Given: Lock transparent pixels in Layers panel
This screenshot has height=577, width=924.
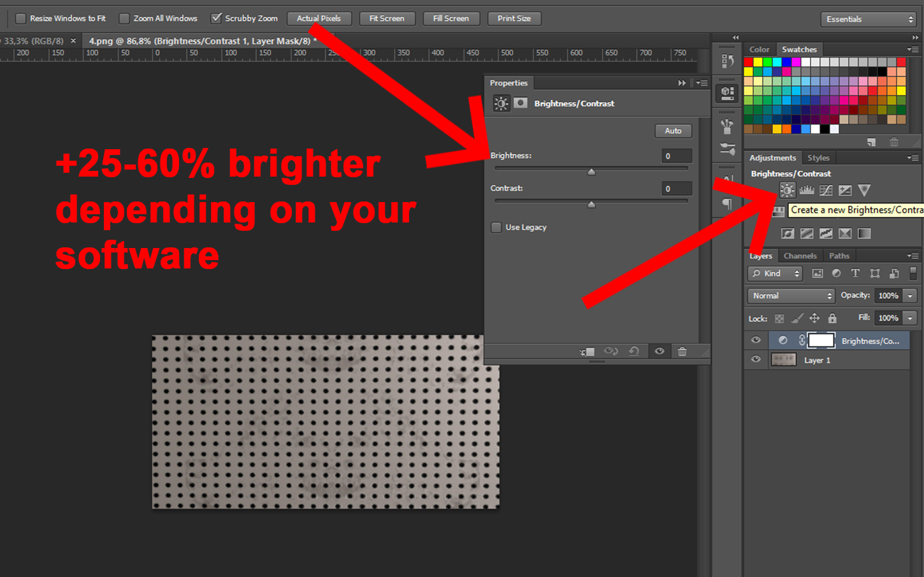Looking at the screenshot, I should click(x=779, y=318).
